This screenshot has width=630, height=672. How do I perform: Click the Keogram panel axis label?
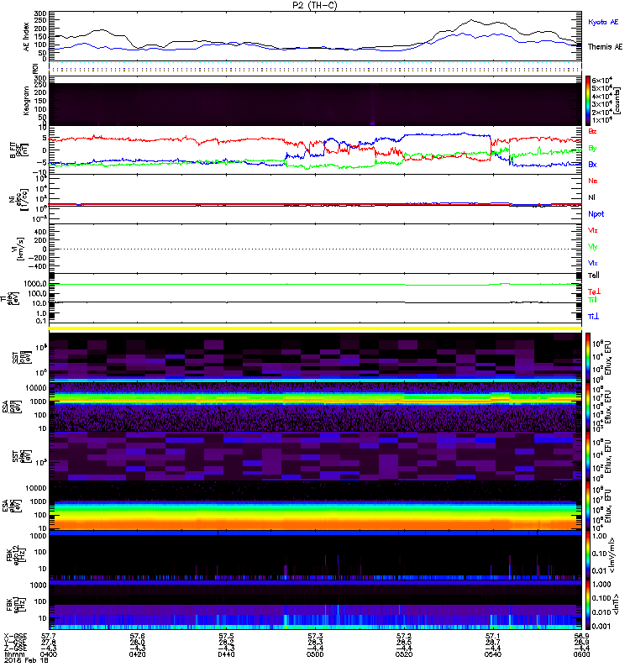coord(25,100)
